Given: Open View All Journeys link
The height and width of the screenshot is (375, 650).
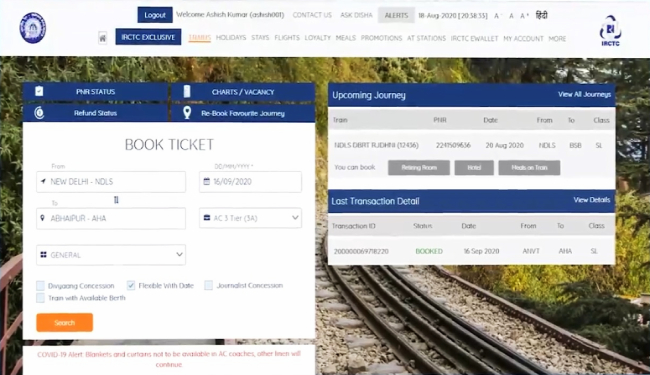Looking at the screenshot, I should click(x=584, y=94).
